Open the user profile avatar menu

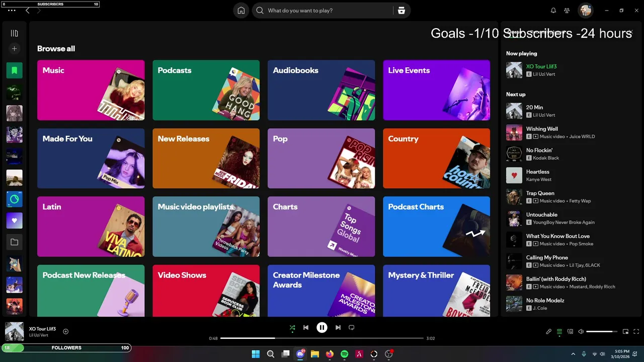[585, 10]
